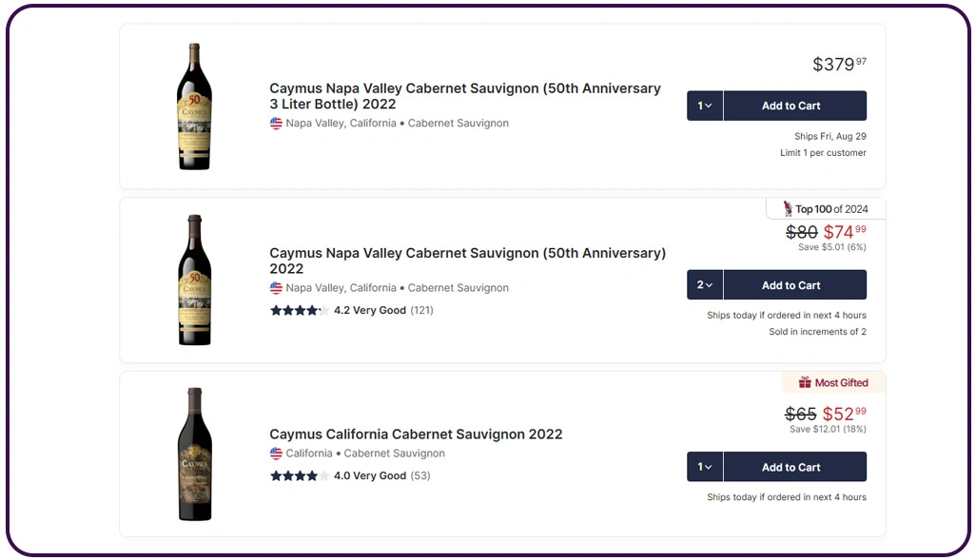This screenshot has width=976, height=560.
Task: Open Caymus 50th Anniversary 3 Liter Bottle title
Action: point(464,96)
